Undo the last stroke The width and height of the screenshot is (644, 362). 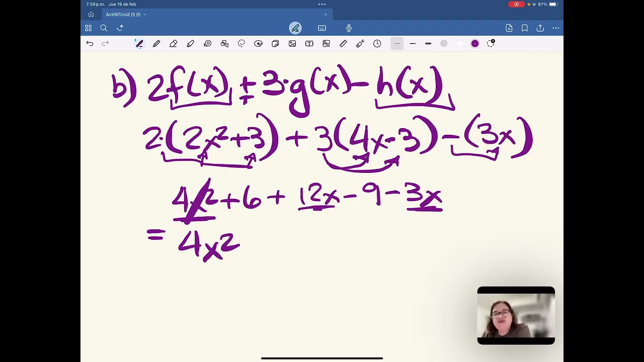tap(90, 44)
